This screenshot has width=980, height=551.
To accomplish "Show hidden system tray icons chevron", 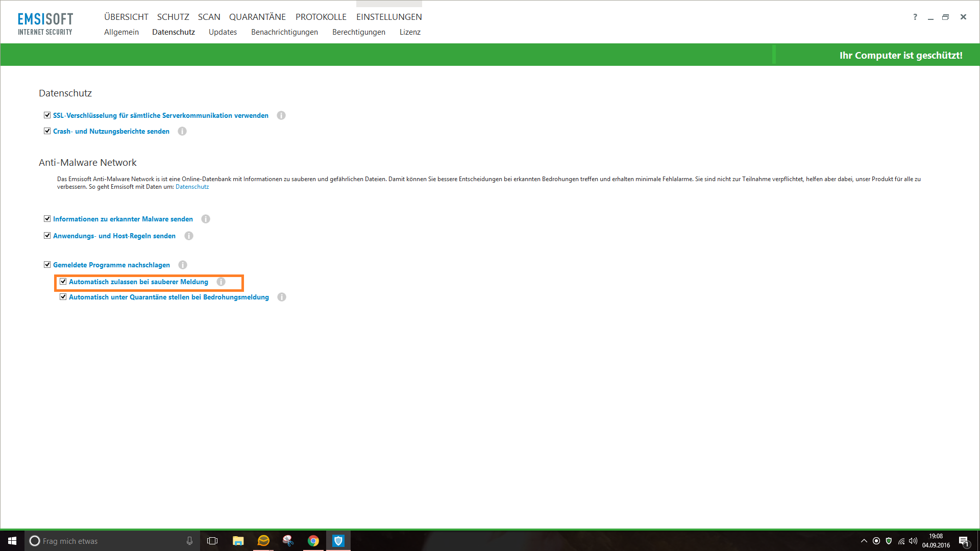I will point(864,541).
